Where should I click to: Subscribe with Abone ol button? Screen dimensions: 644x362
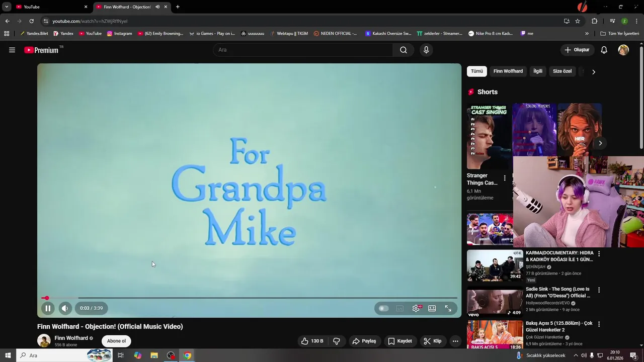pyautogui.click(x=116, y=341)
